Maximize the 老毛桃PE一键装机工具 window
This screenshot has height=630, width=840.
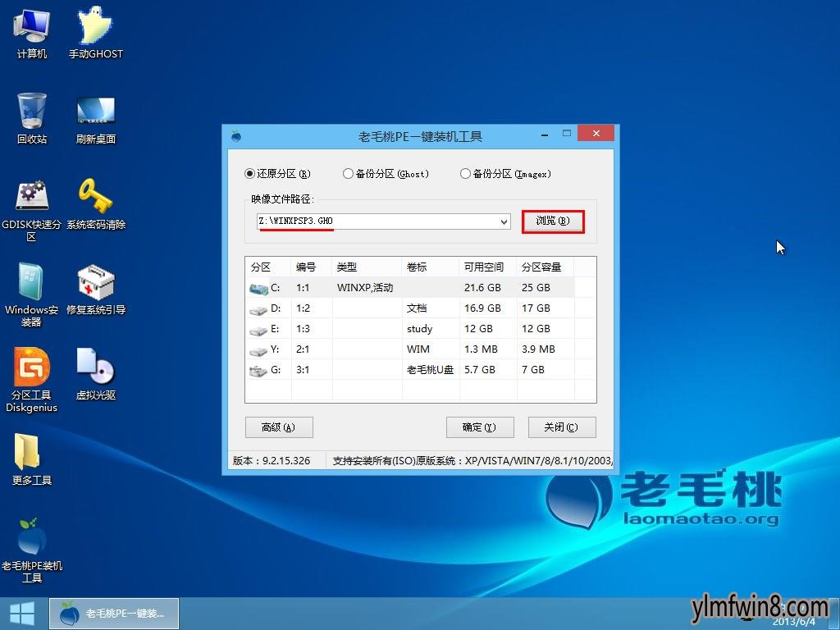(566, 133)
